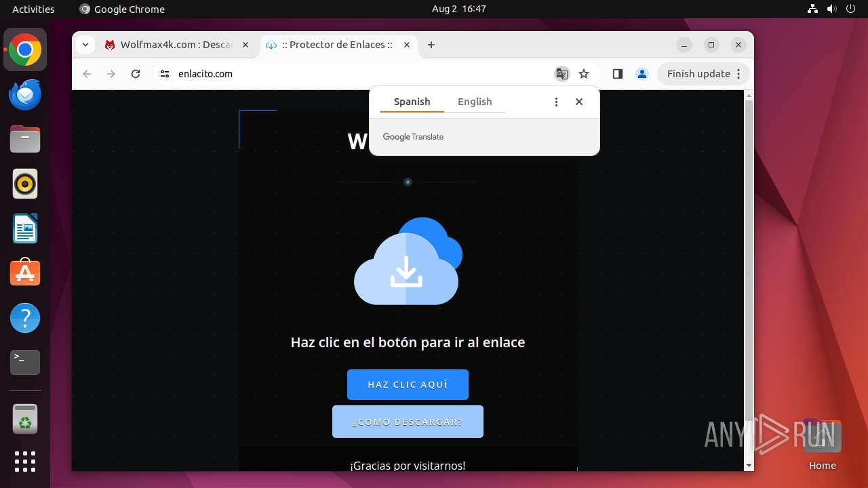Image resolution: width=868 pixels, height=488 pixels.
Task: Open translate options three-dot menu
Action: (556, 102)
